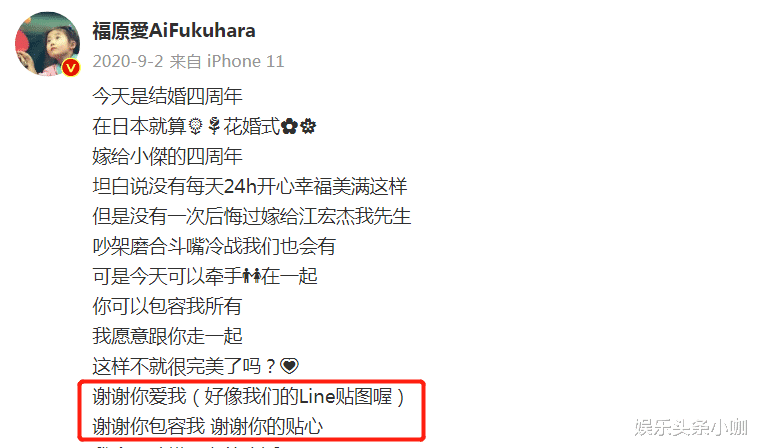Image resolution: width=757 pixels, height=448 pixels.
Task: Click the rose emoji before 花婚式
Action: point(213,126)
